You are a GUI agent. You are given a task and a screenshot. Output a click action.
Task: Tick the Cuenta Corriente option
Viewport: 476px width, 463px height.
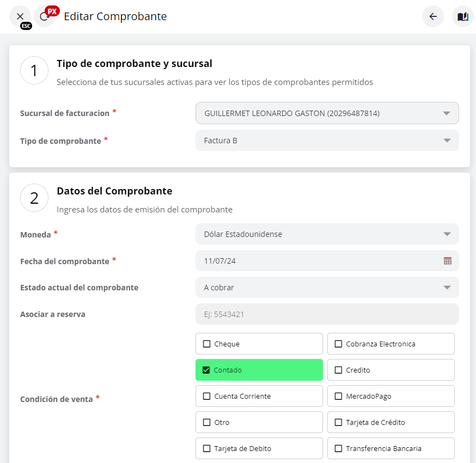tap(207, 397)
